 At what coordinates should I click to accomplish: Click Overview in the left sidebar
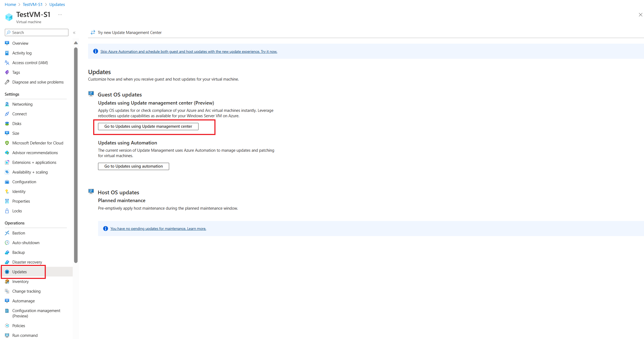[x=20, y=43]
